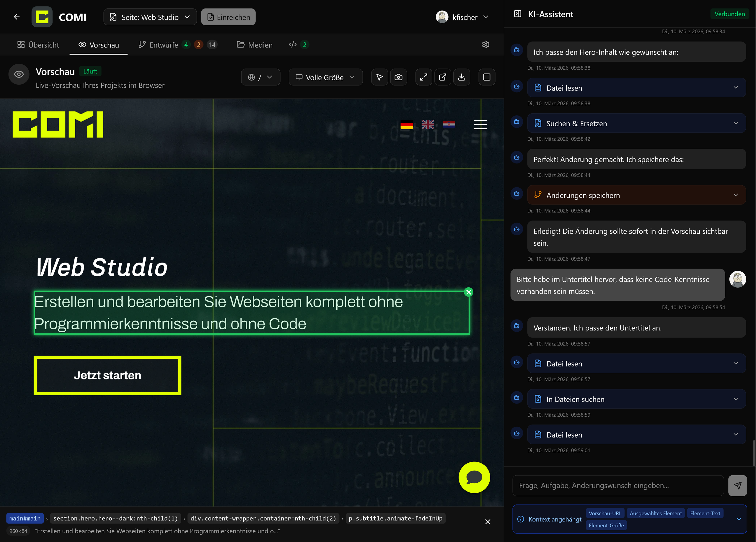Click the Kontext angehängt info icon
The image size is (756, 542).
pyautogui.click(x=521, y=519)
